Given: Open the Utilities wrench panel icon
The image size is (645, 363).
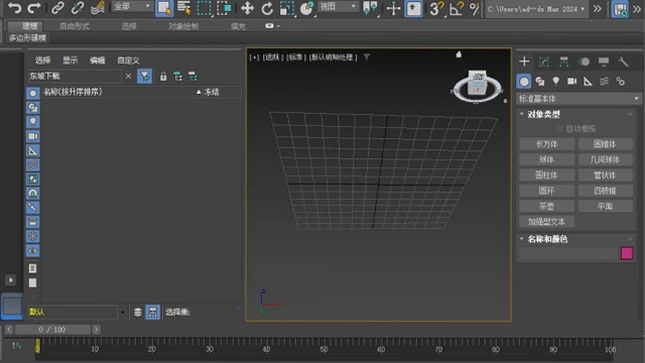Looking at the screenshot, I should (x=623, y=62).
